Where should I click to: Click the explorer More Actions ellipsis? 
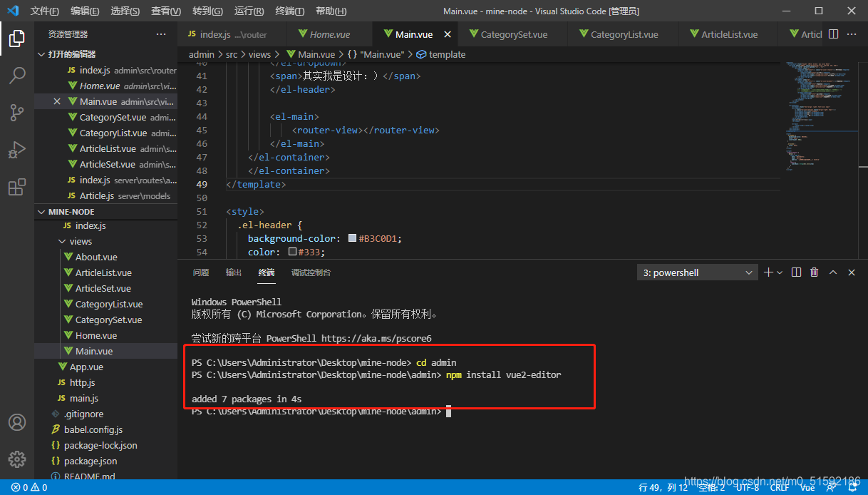tap(161, 34)
